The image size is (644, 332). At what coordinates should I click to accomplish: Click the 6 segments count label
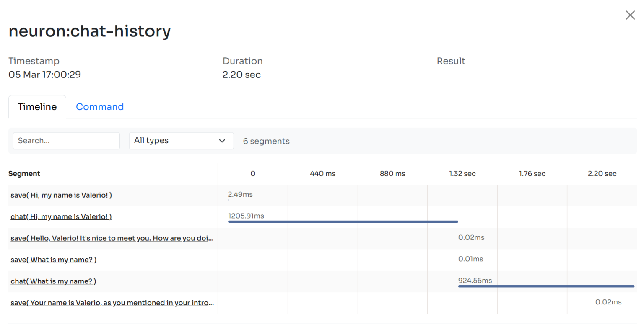266,142
